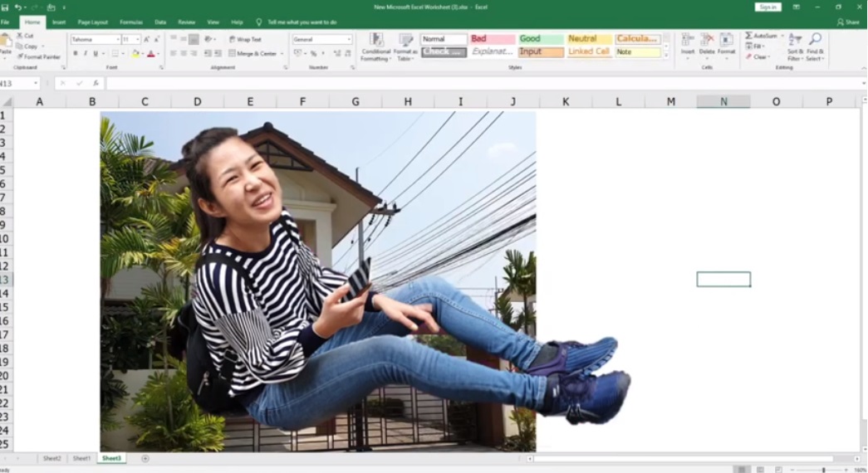Open the Tahoma font name dropdown
868x473 pixels.
[117, 39]
